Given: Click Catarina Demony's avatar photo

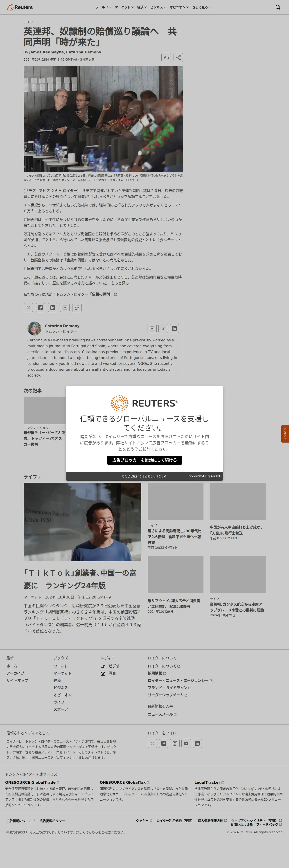Looking at the screenshot, I should (x=34, y=329).
